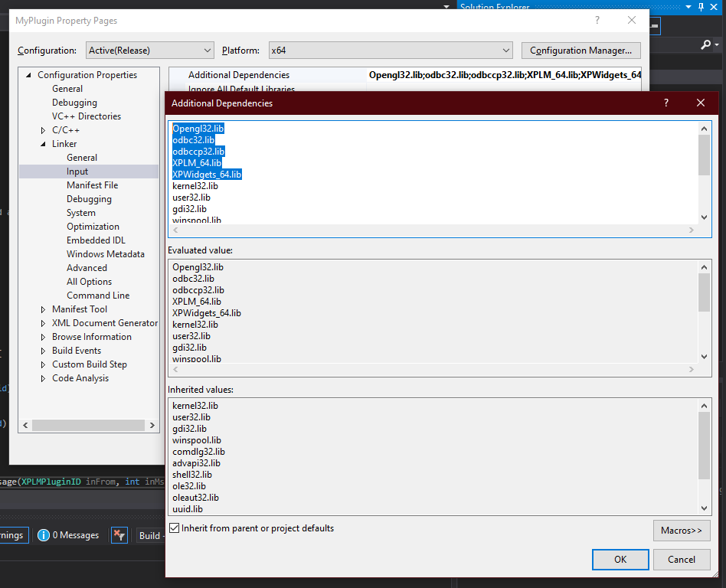
Task: Expand the C/C++ tree node
Action: [44, 130]
